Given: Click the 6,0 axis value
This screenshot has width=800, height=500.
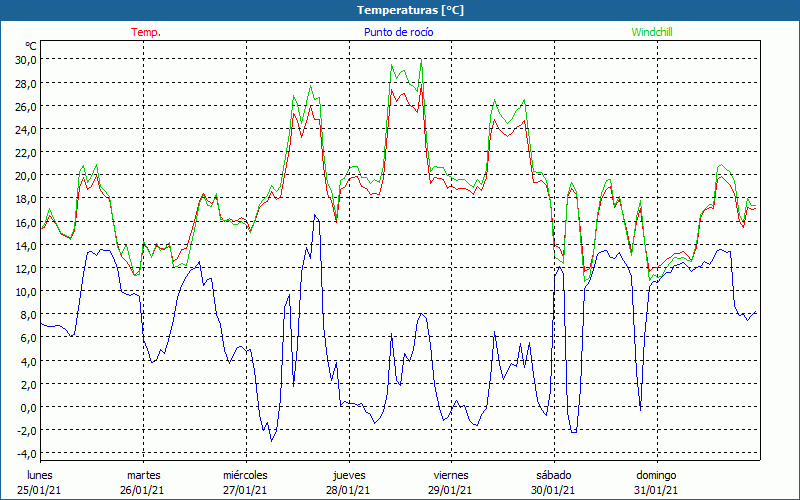Looking at the screenshot, I should click(x=29, y=337).
